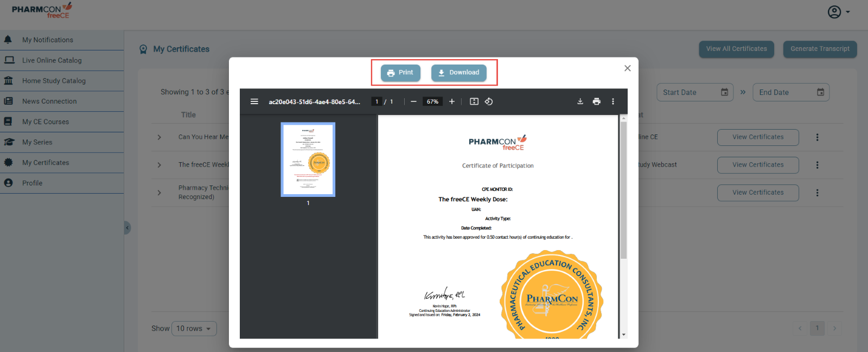The height and width of the screenshot is (352, 868).
Task: Open the PDF viewer more actions menu
Action: [x=613, y=101]
